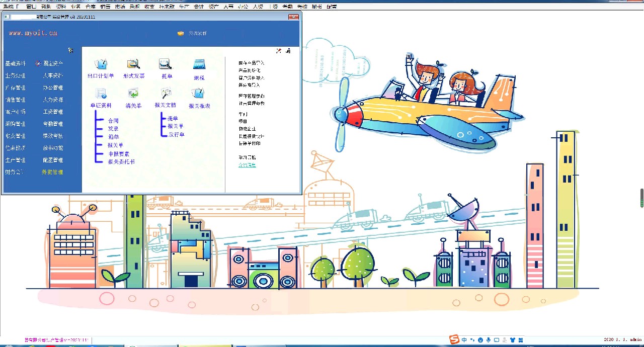Click the 固定资产 sidebar module
The image size is (644, 347).
(53, 64)
